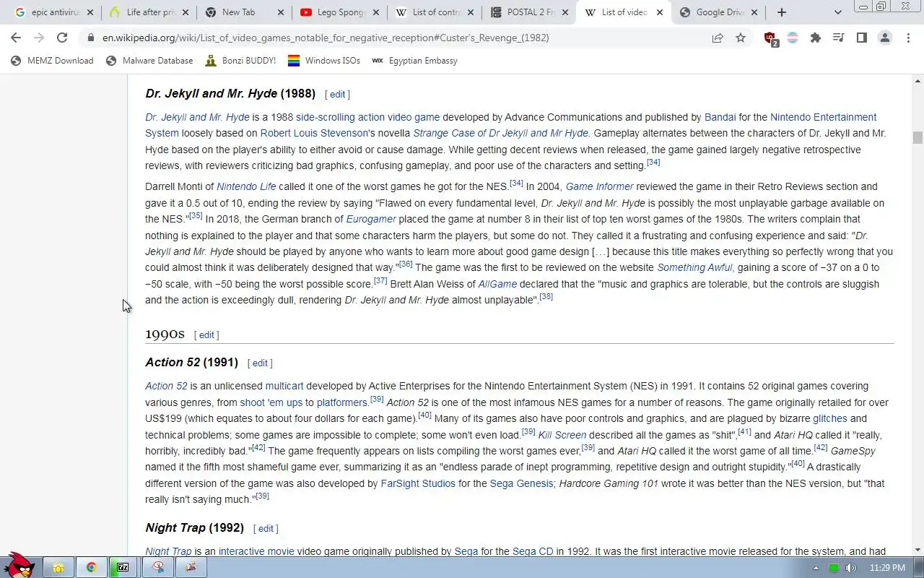
Task: Go back to the previous page
Action: coord(16,38)
